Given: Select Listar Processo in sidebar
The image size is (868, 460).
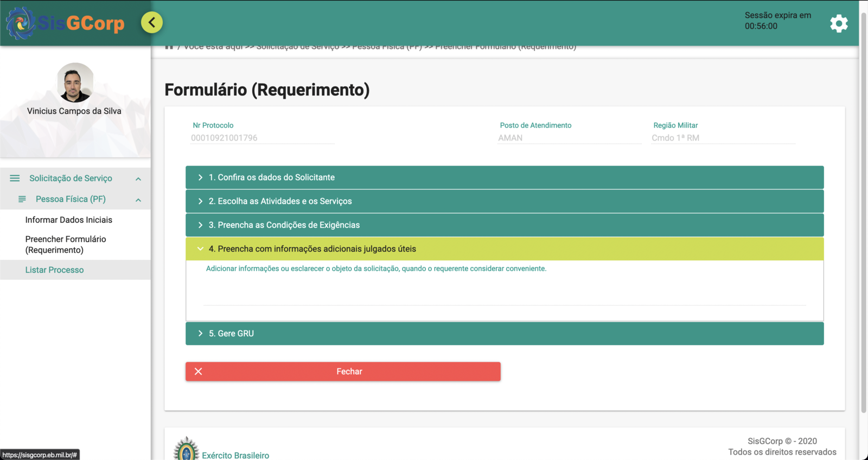Looking at the screenshot, I should [x=54, y=270].
